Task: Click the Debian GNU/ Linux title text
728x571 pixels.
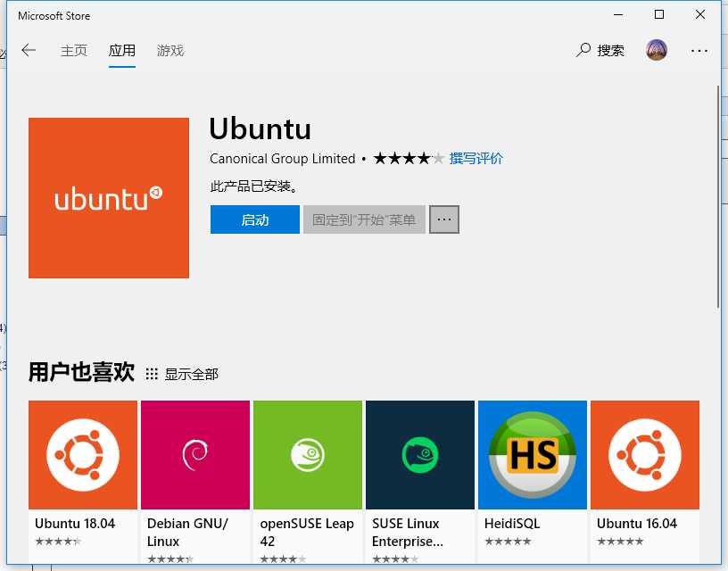Action: click(x=187, y=533)
